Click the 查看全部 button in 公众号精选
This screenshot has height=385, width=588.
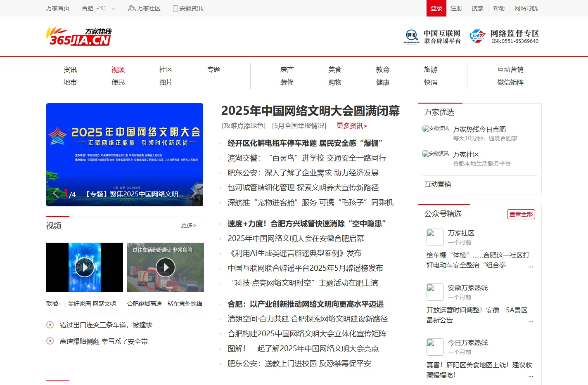521,214
